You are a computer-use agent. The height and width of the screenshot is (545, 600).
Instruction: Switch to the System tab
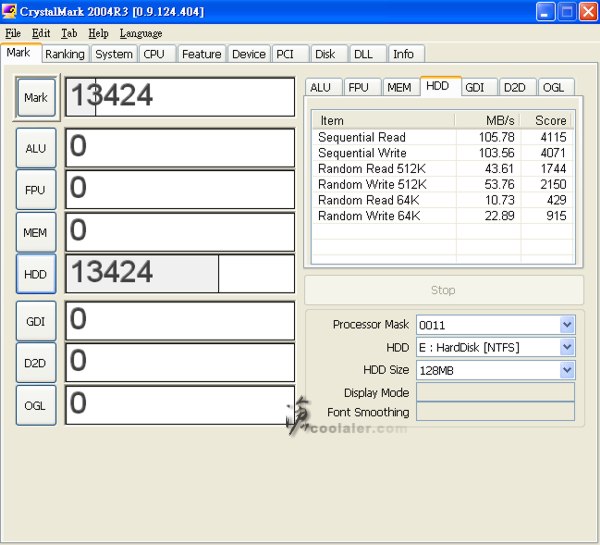[x=114, y=54]
